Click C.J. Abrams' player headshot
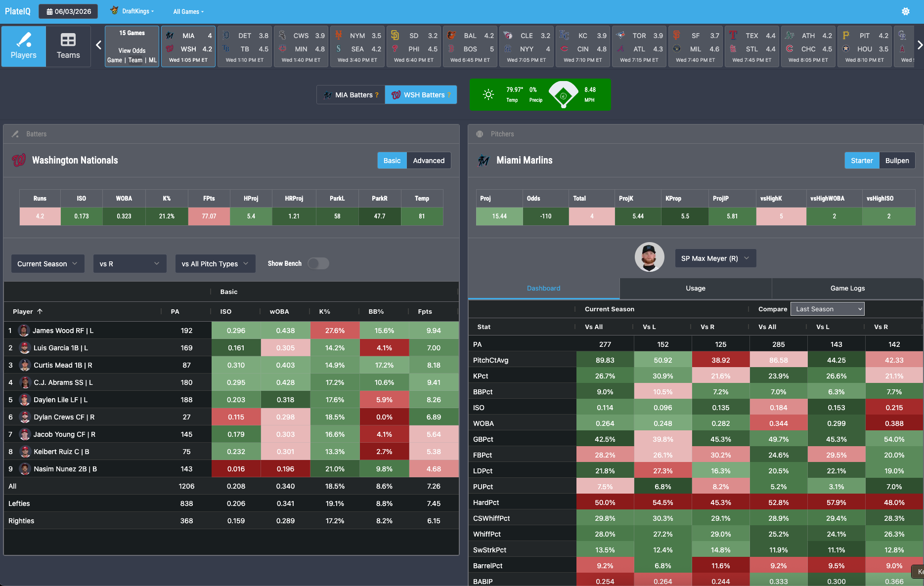 click(25, 382)
